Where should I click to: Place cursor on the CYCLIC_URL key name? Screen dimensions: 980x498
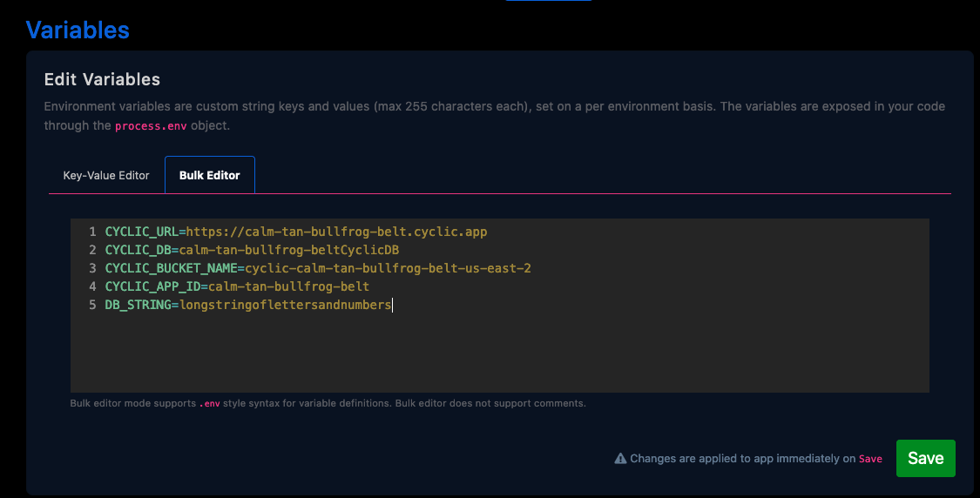(141, 232)
